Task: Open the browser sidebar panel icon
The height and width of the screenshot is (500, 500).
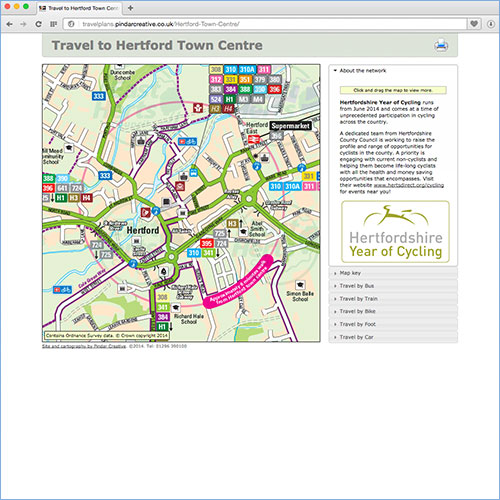Action: 53,24
